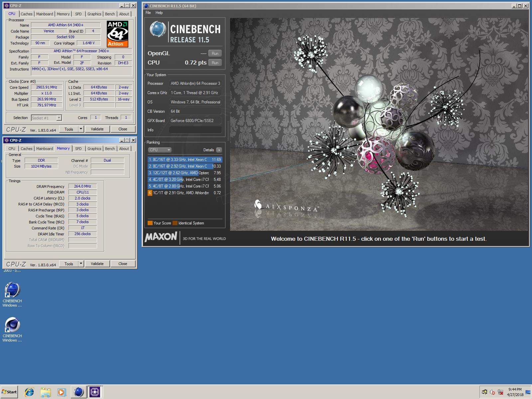
Task: Open the Help menu in CINEBENCH
Action: coord(159,13)
